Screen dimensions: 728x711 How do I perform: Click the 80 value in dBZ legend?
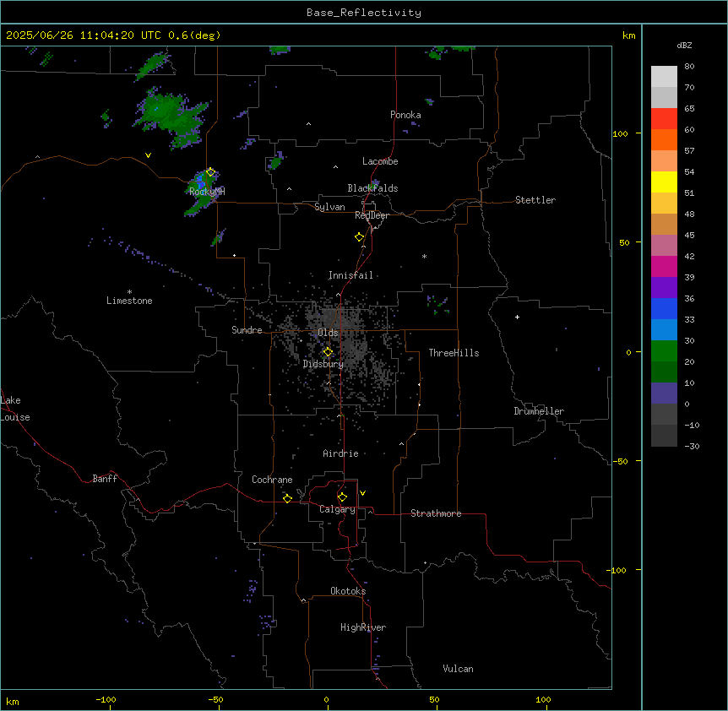coord(689,67)
